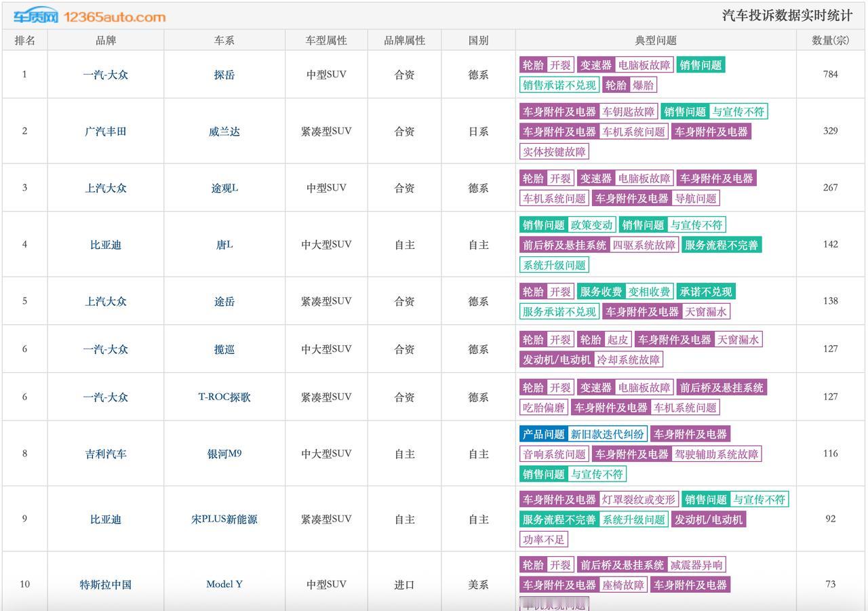Select the 新旧款迭代纠纷 product issue tag
This screenshot has height=611, width=868.
[x=607, y=434]
